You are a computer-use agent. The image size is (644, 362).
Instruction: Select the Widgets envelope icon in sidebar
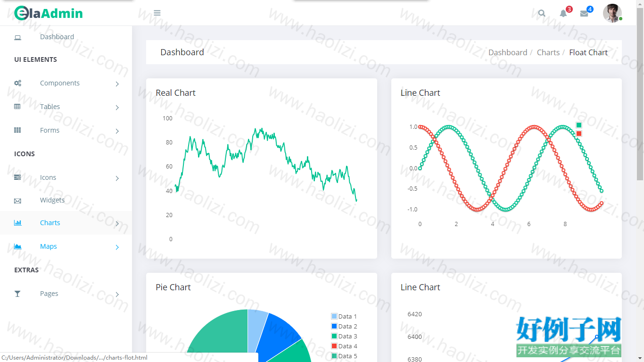(17, 201)
